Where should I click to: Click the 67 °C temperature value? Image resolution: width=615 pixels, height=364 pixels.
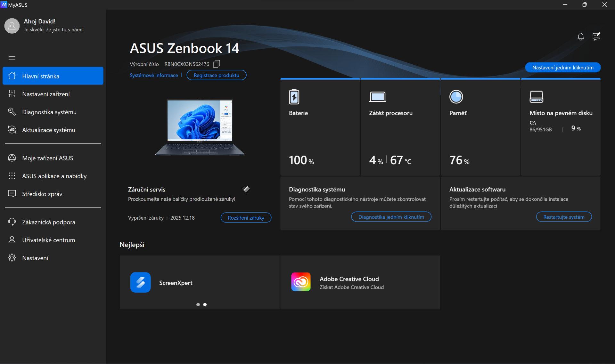point(401,160)
